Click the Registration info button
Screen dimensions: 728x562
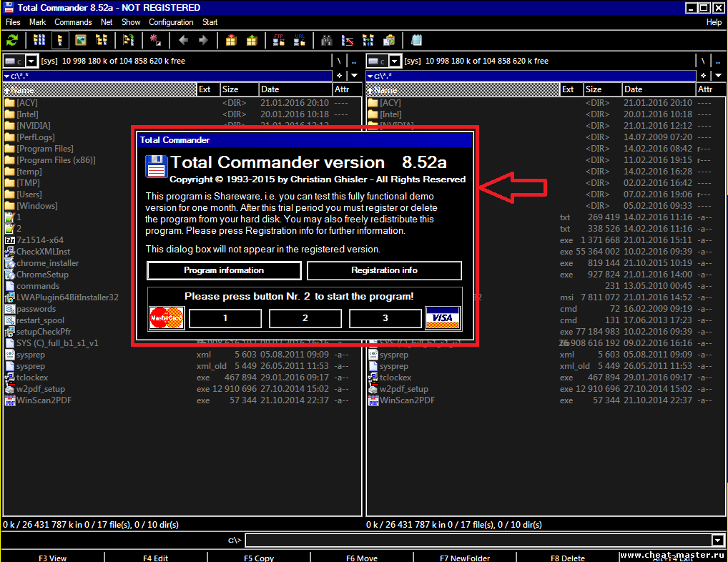pyautogui.click(x=384, y=270)
